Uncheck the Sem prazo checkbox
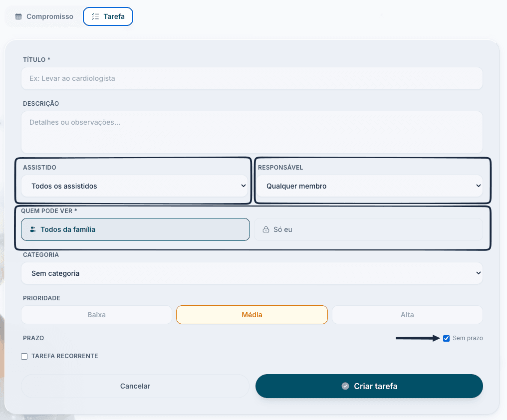 pyautogui.click(x=446, y=338)
